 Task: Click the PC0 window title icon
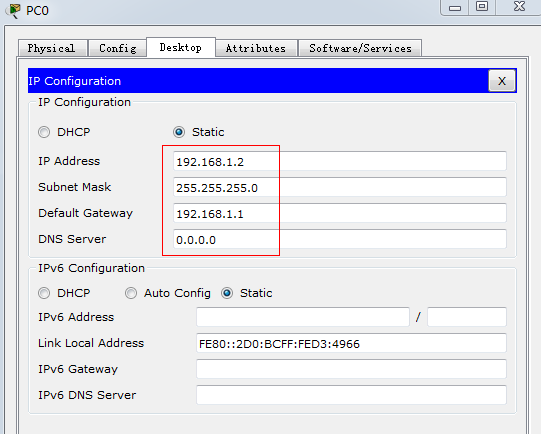[13, 10]
